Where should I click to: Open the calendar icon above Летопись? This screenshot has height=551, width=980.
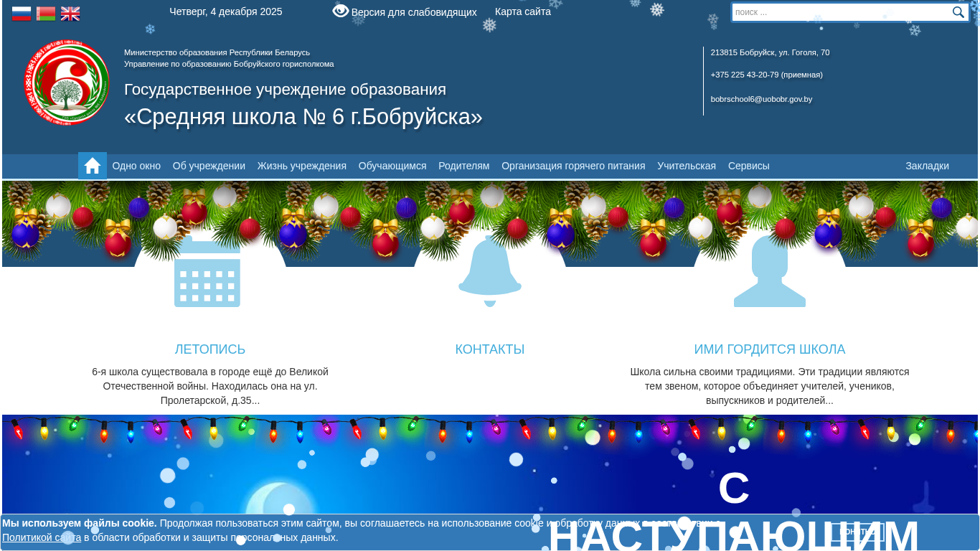point(207,272)
